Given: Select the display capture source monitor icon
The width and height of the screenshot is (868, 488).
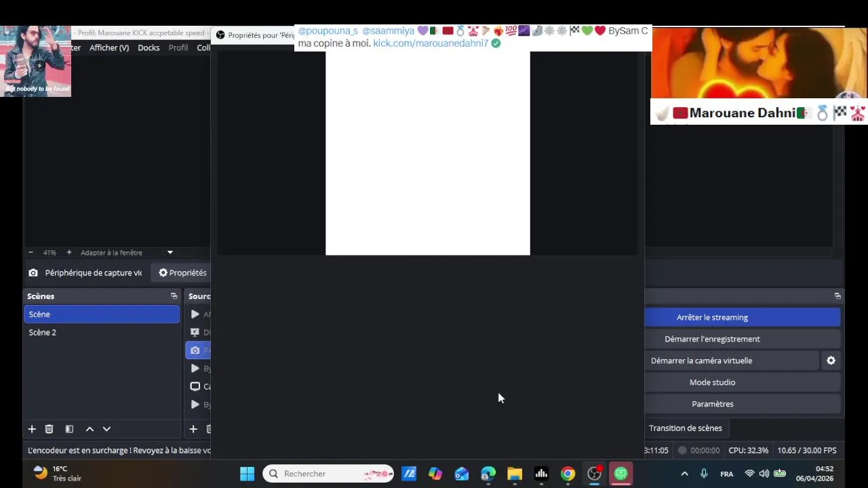Looking at the screenshot, I should tap(195, 386).
